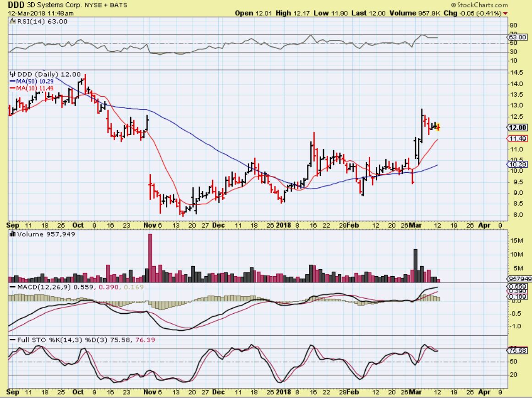
Task: Click the red down-arrow beside the Chg value
Action: (505, 13)
